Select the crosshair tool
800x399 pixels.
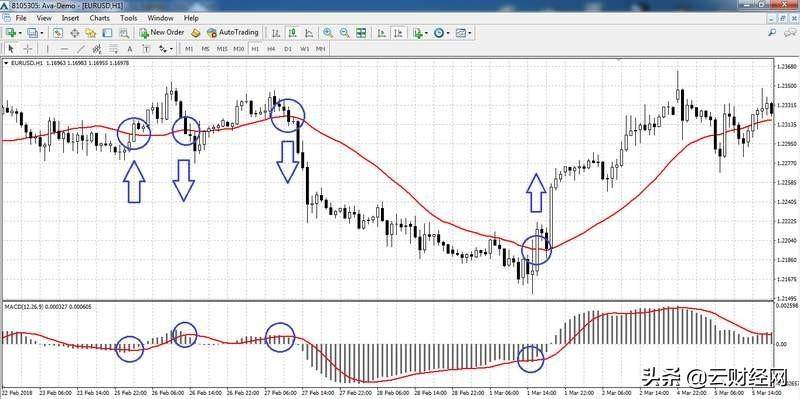(x=28, y=49)
